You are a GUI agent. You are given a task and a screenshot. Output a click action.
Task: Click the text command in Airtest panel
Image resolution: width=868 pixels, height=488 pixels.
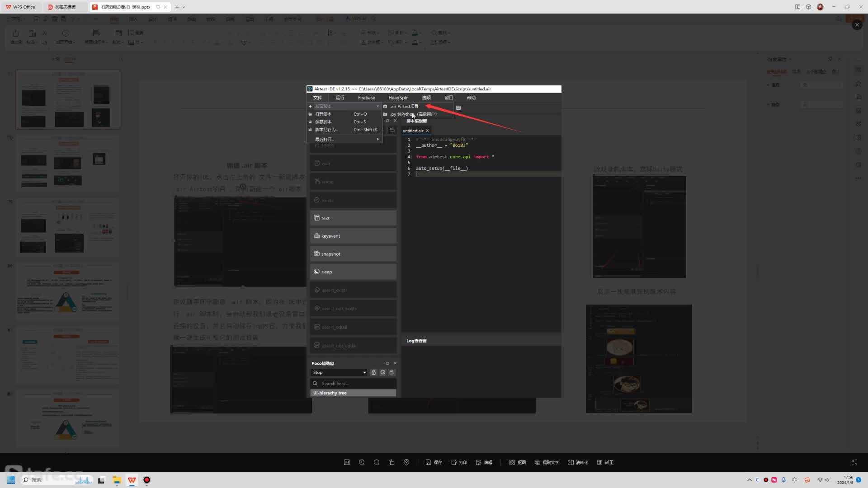353,218
